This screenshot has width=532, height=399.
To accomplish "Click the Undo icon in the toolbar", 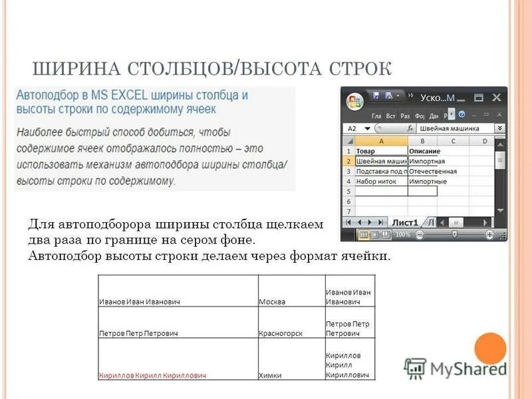I will 388,95.
